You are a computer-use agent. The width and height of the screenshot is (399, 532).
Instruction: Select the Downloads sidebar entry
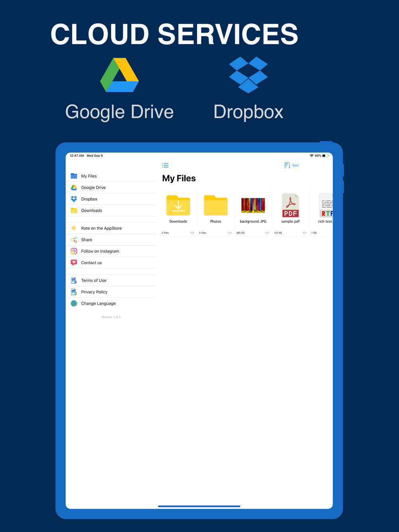point(111,211)
